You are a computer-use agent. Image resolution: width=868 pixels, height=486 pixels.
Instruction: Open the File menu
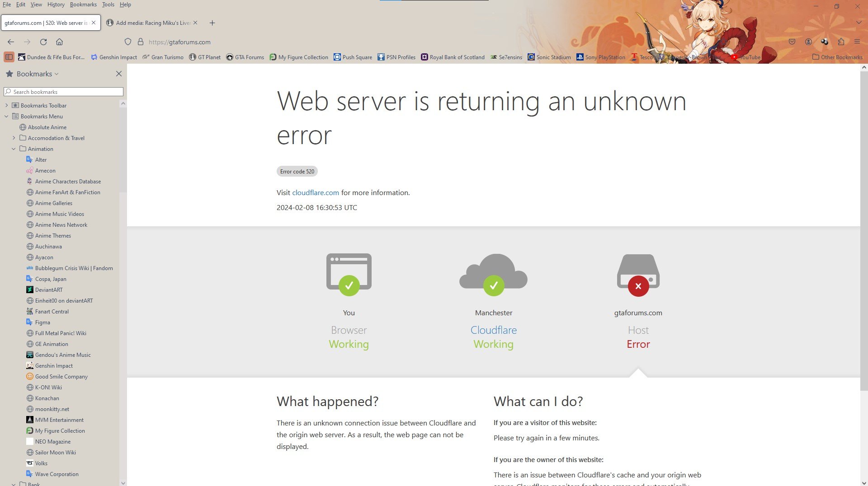[7, 5]
